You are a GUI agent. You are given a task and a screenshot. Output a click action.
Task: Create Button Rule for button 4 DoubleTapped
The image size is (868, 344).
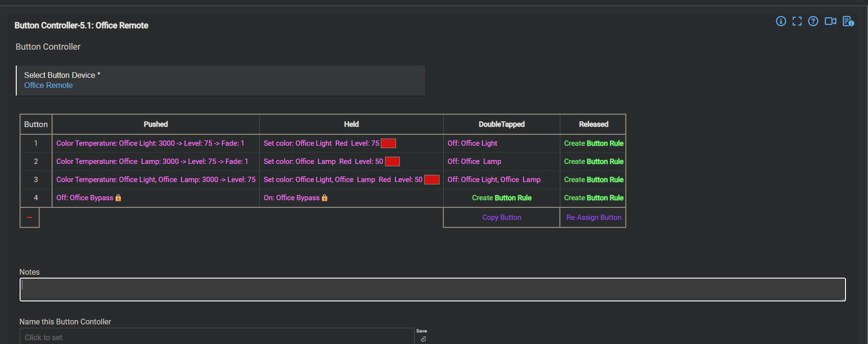click(502, 198)
